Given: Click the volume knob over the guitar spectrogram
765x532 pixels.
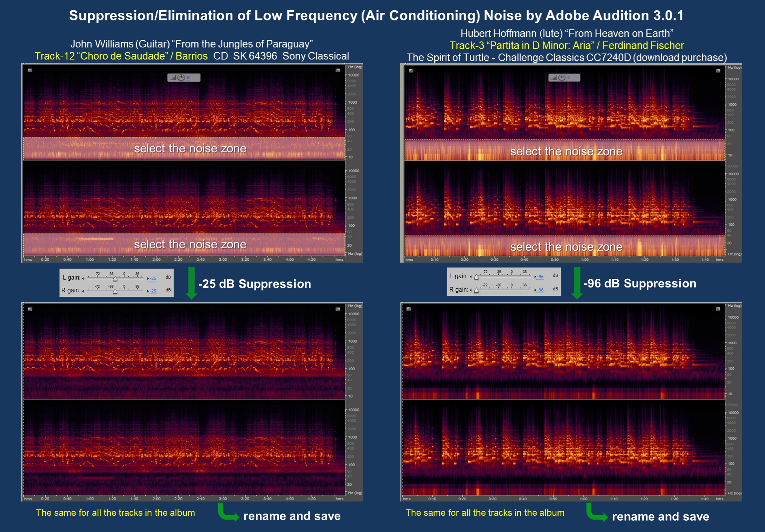Looking at the screenshot, I should 181,78.
